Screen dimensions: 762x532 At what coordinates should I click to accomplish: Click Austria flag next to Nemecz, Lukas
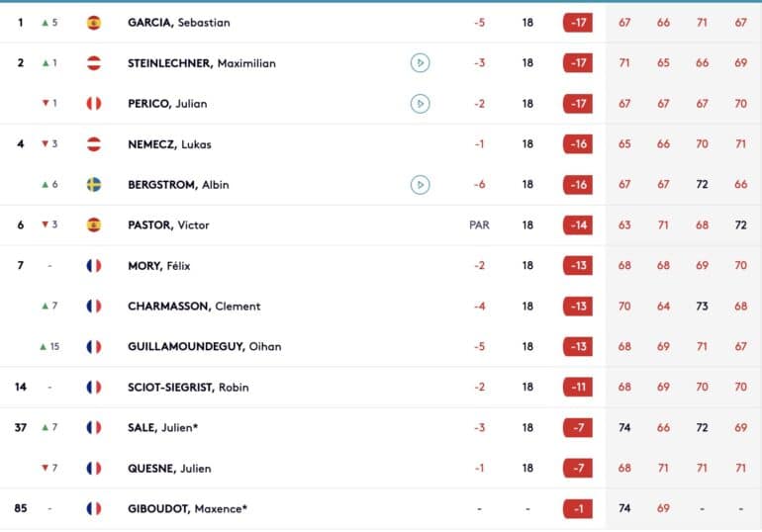point(94,144)
